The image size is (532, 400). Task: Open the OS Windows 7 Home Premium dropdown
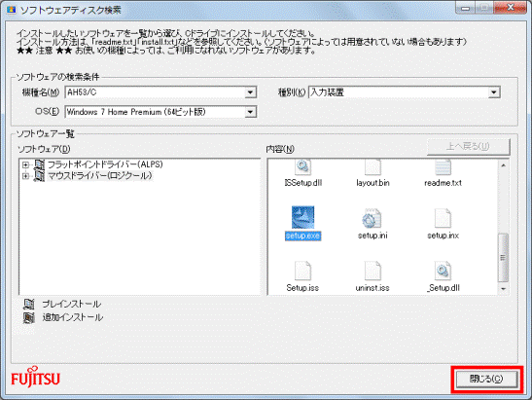tap(250, 112)
